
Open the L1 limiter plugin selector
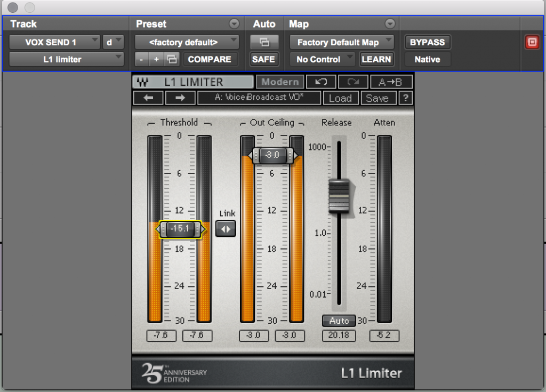[66, 59]
